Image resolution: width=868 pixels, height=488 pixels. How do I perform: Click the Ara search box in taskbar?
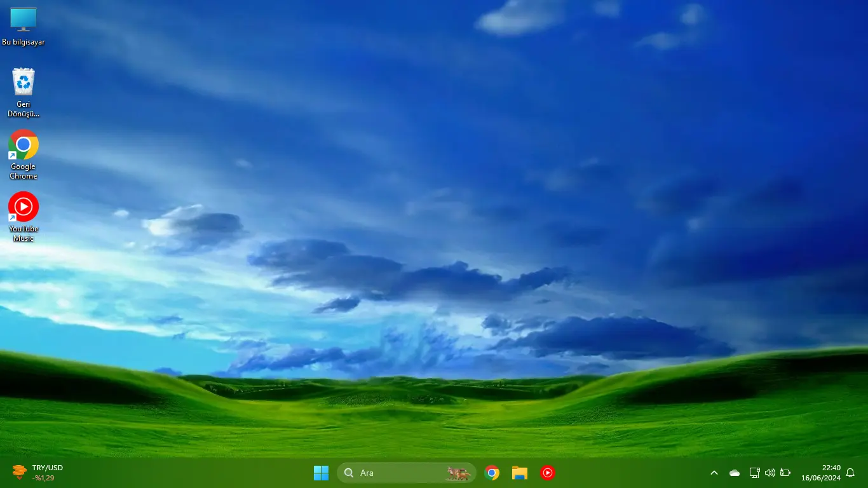[407, 473]
